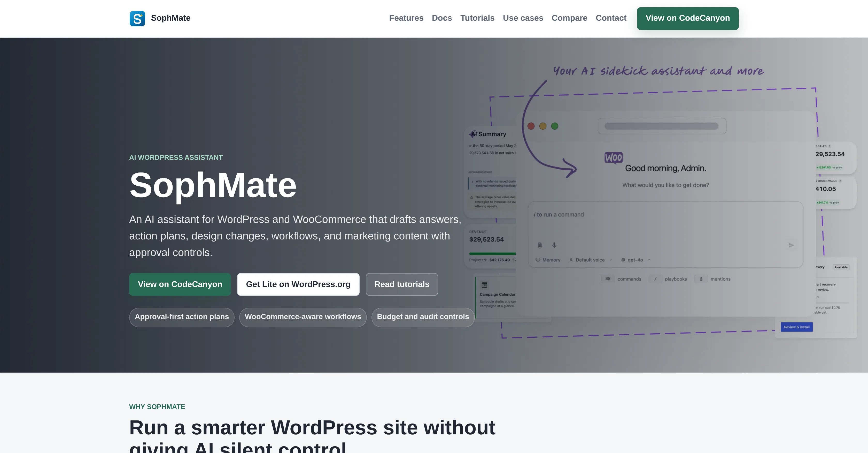This screenshot has width=868, height=453.
Task: Click the yellow window dot
Action: [542, 126]
